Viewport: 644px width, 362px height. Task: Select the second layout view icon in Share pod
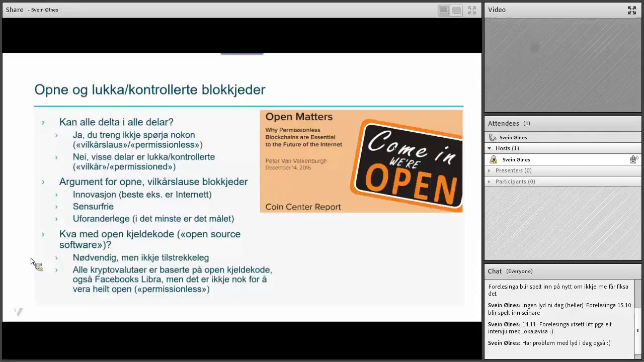tap(456, 10)
